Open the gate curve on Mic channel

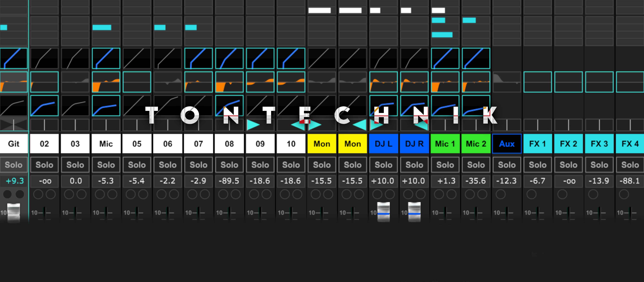(x=106, y=58)
